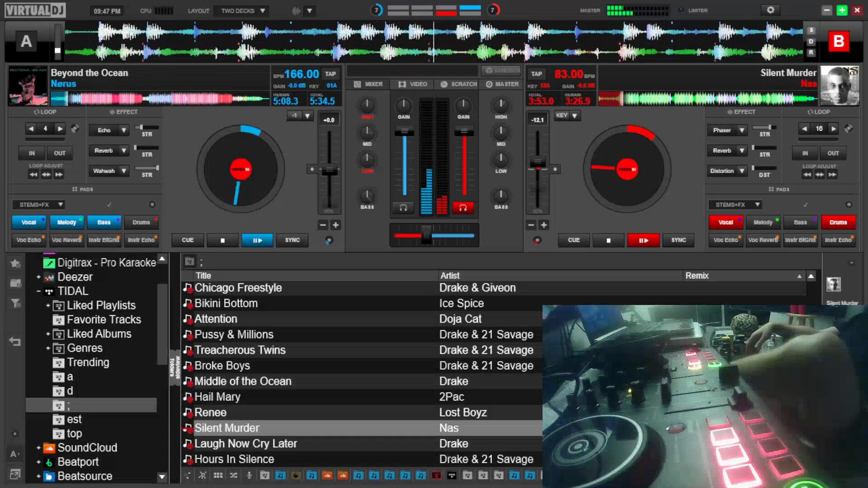Stop deck A playback
Image resolution: width=868 pixels, height=488 pixels.
222,240
